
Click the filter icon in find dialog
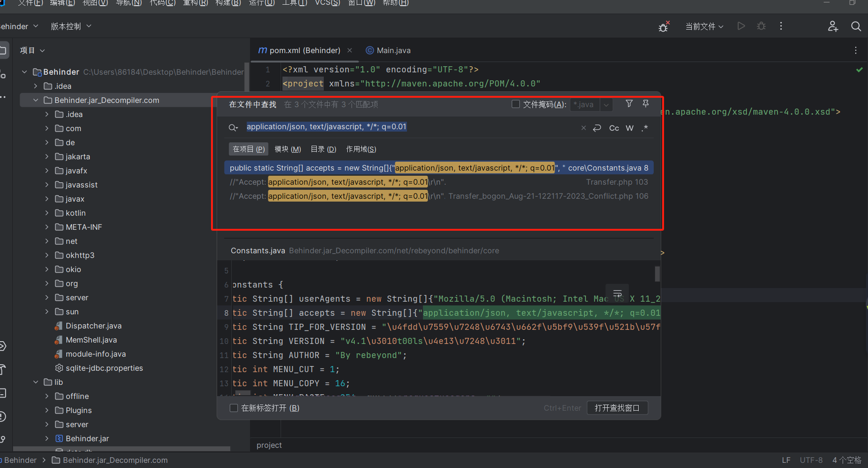629,104
